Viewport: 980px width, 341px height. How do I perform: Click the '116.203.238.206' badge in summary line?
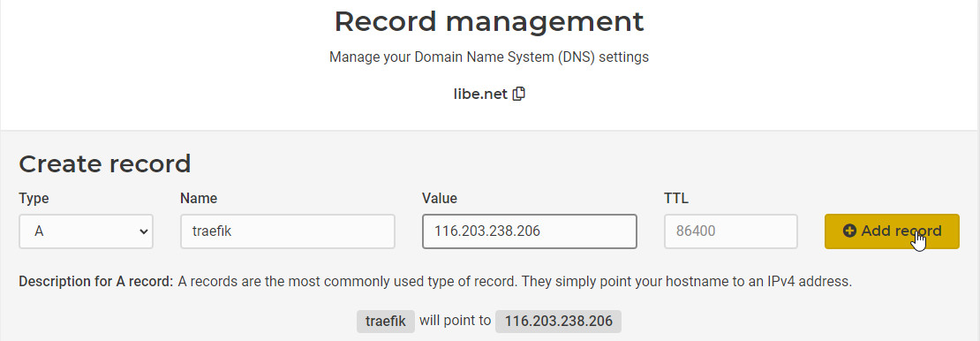tap(559, 322)
